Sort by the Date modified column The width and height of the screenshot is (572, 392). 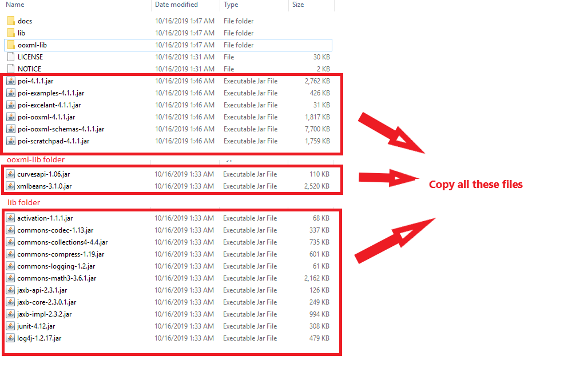pyautogui.click(x=176, y=5)
